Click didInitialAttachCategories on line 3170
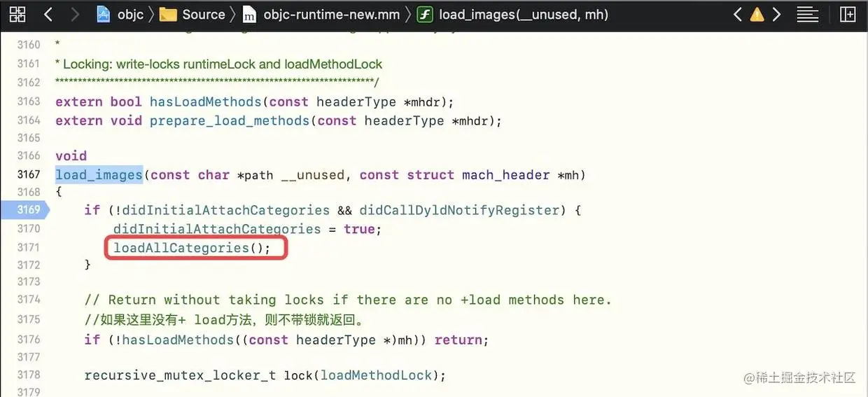The image size is (868, 397). click(x=217, y=229)
